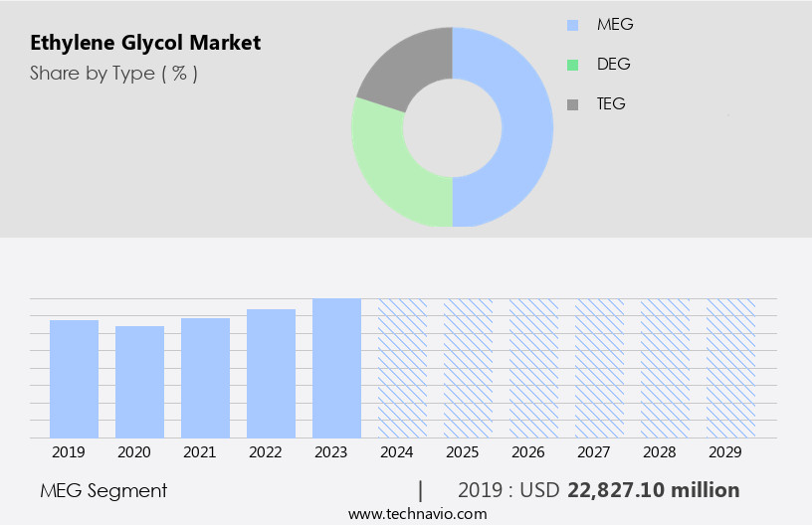Click the USD 22,827.10 million value
The image size is (812, 525).
653,490
